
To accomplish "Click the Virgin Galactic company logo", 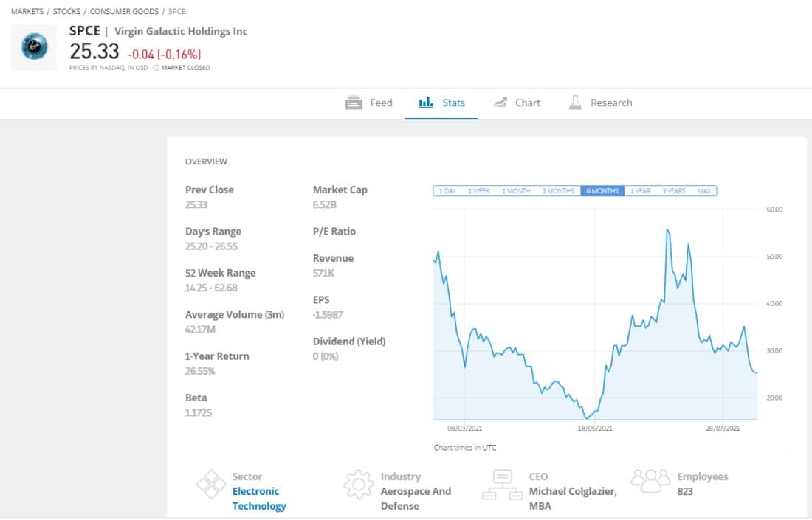I will click(34, 47).
